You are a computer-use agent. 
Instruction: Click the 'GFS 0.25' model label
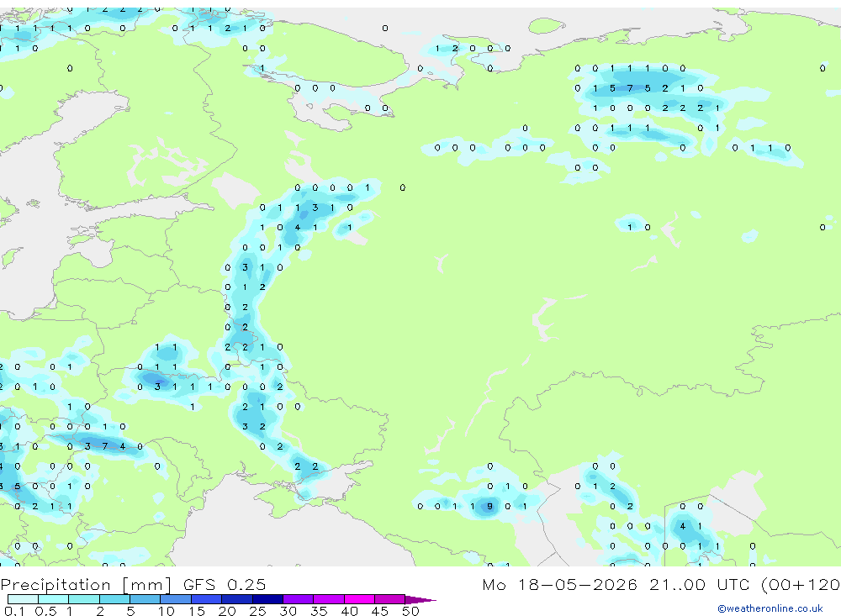click(225, 584)
